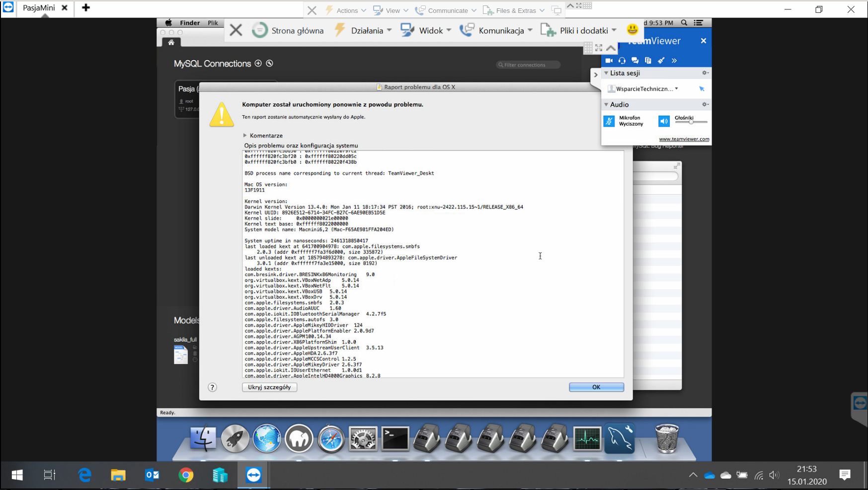Collapse the TeamViewer panel using the side arrow
This screenshot has width=868, height=490.
(x=595, y=75)
